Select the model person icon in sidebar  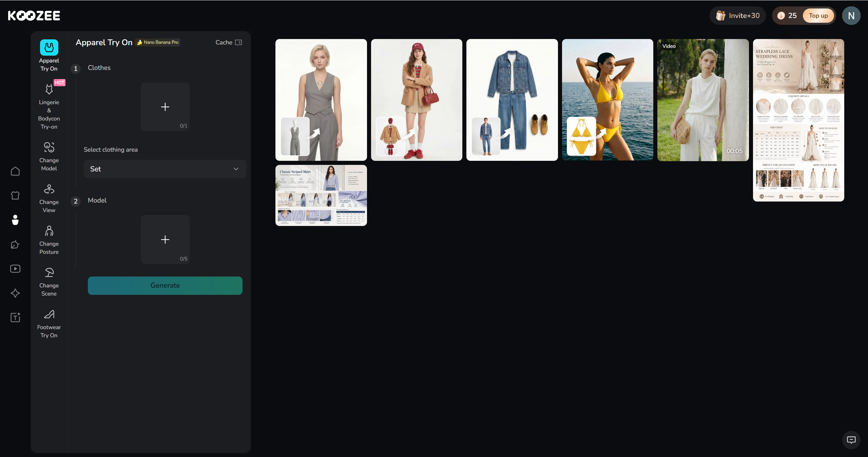[15, 220]
